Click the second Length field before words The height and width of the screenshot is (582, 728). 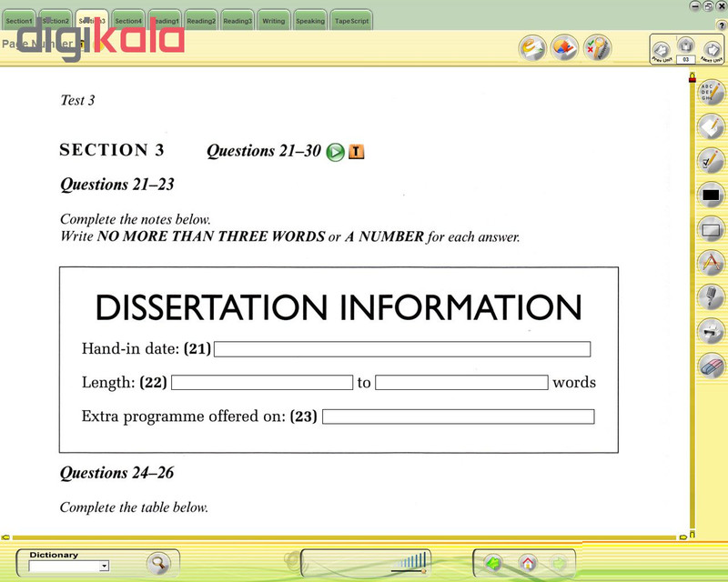pos(461,383)
